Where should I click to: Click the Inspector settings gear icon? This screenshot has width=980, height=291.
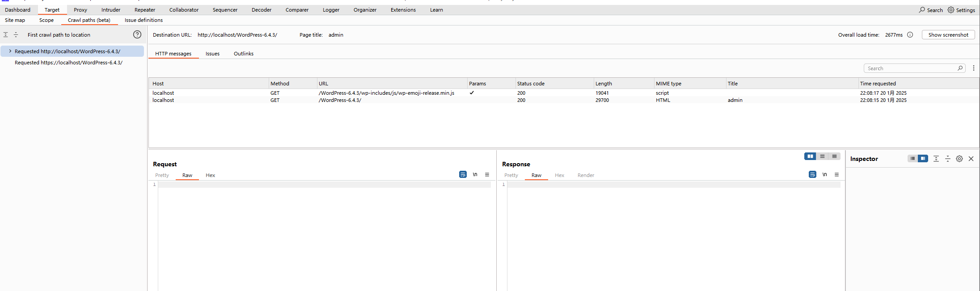pyautogui.click(x=959, y=159)
